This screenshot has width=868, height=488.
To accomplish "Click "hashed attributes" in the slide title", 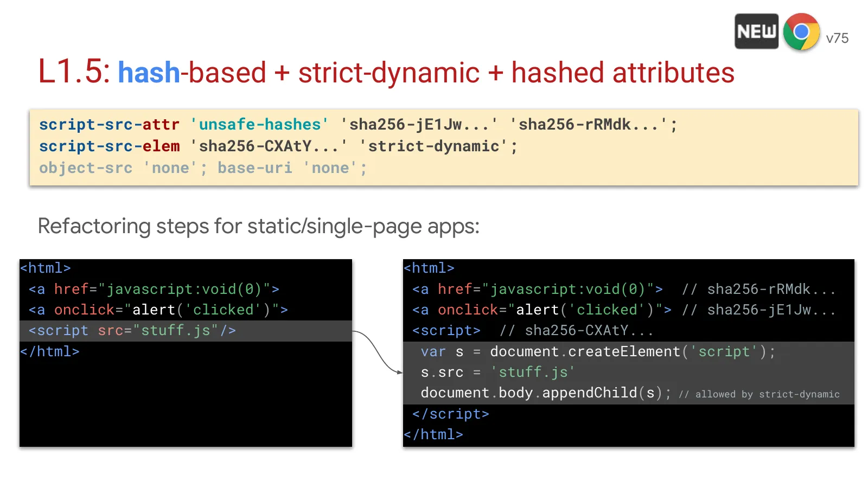I will pyautogui.click(x=623, y=72).
